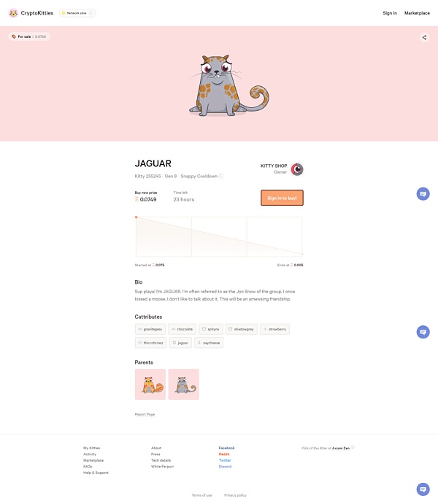Open the topmost chat bubble icon
The image size is (438, 504).
pyautogui.click(x=423, y=194)
